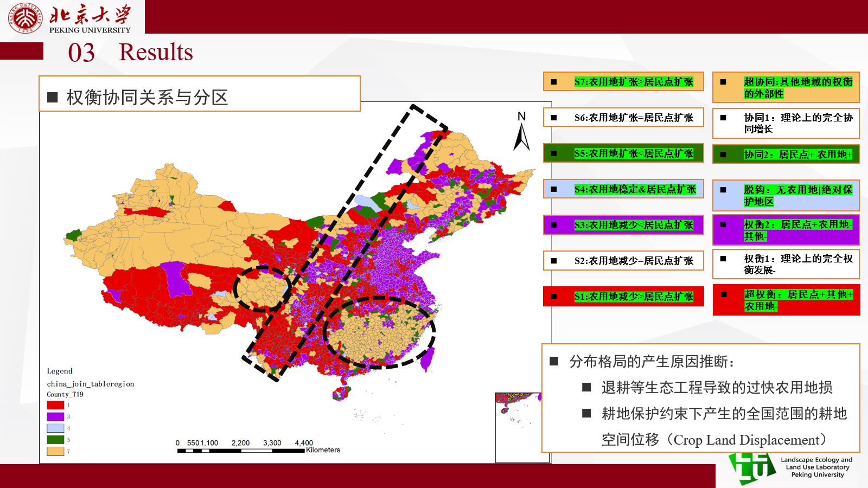Click the bullet square beside S7 label
Image resolution: width=868 pixels, height=488 pixels.
pos(554,82)
